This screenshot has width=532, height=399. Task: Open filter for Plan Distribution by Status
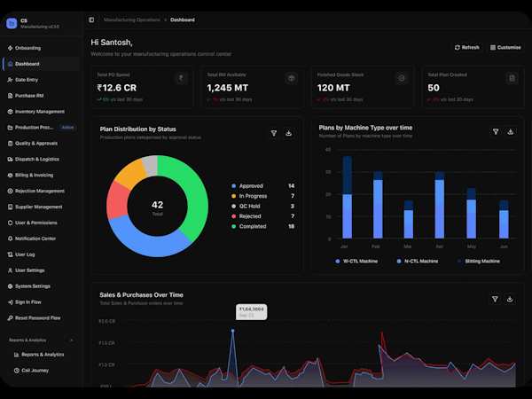274,133
